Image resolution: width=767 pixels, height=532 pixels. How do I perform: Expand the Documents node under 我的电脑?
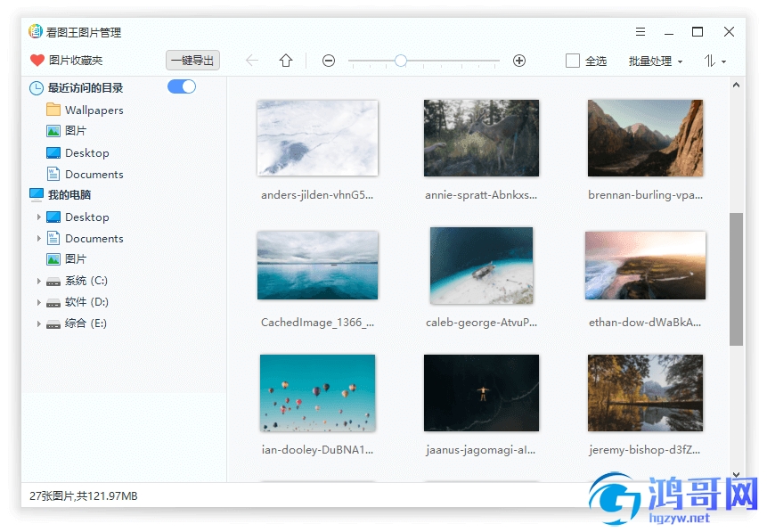38,238
